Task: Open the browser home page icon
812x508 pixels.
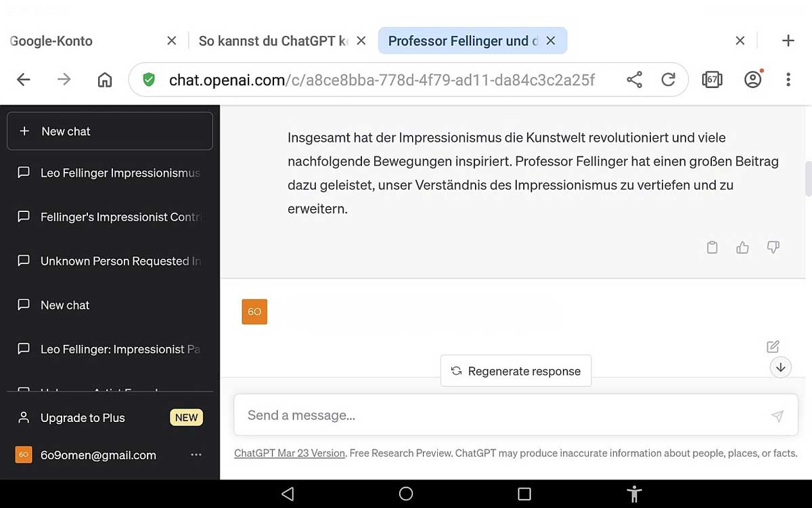Action: coord(105,80)
